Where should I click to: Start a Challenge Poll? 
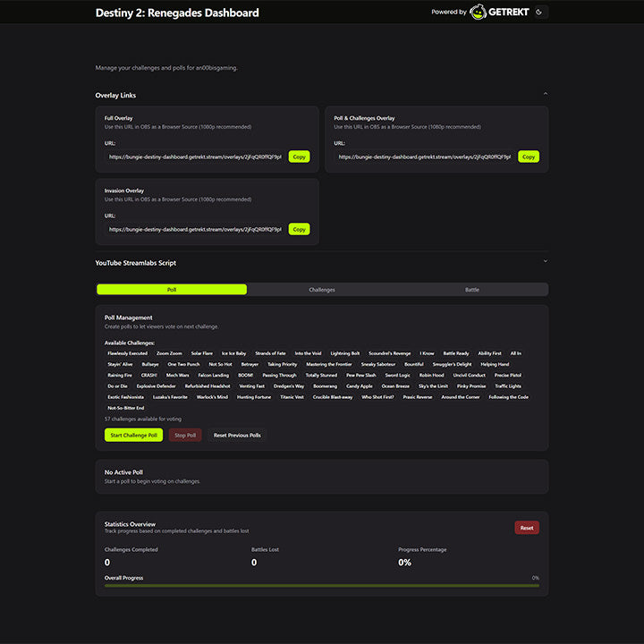[133, 435]
